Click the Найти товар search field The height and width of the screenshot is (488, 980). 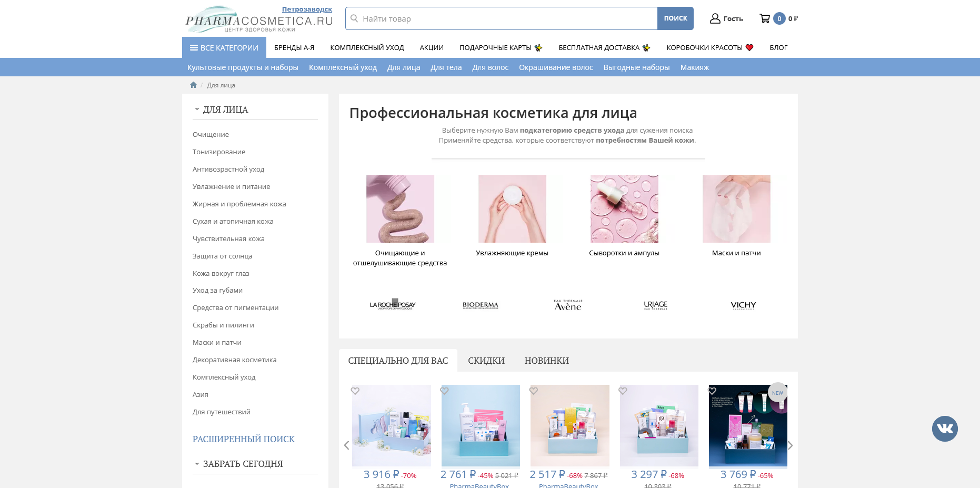tap(502, 18)
